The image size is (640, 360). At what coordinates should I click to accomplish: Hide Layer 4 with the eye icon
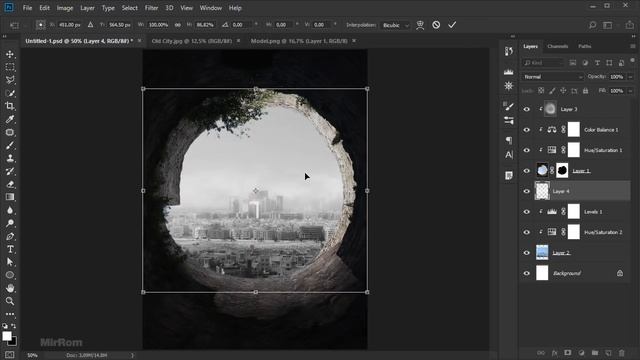tap(527, 191)
